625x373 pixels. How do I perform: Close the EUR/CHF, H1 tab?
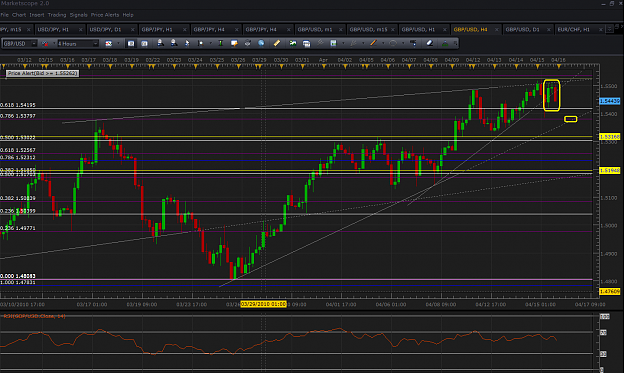pyautogui.click(x=601, y=29)
